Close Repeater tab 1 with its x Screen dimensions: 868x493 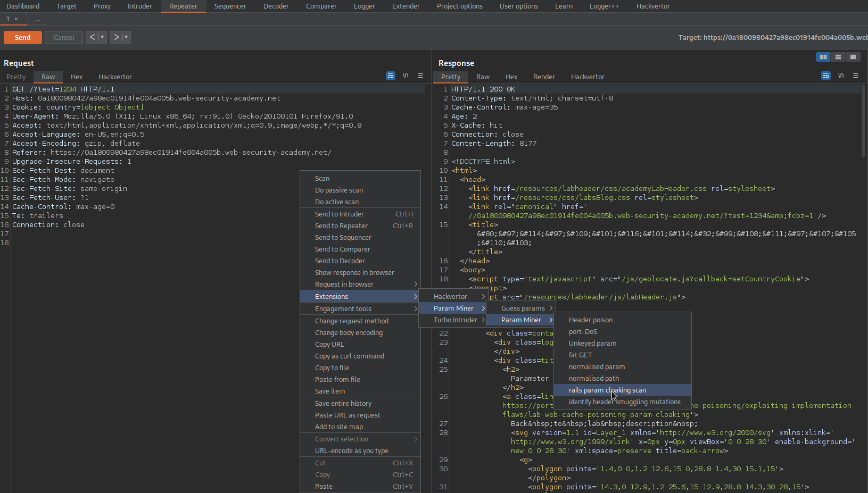[x=16, y=19]
